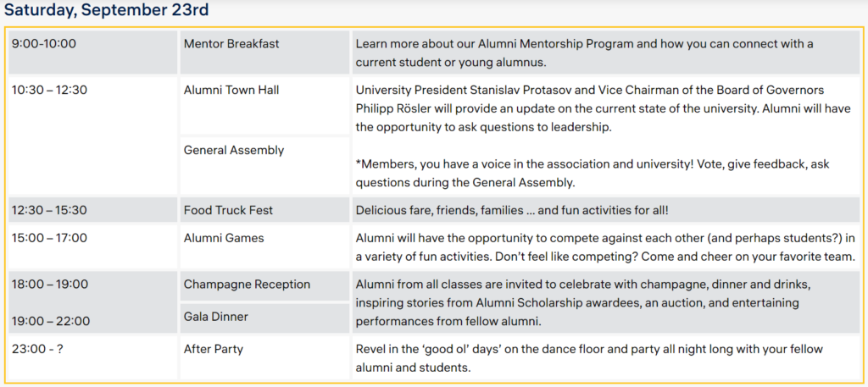Viewport: 868px width, 387px height.
Task: Click the After Party event cell
Action: point(264,357)
